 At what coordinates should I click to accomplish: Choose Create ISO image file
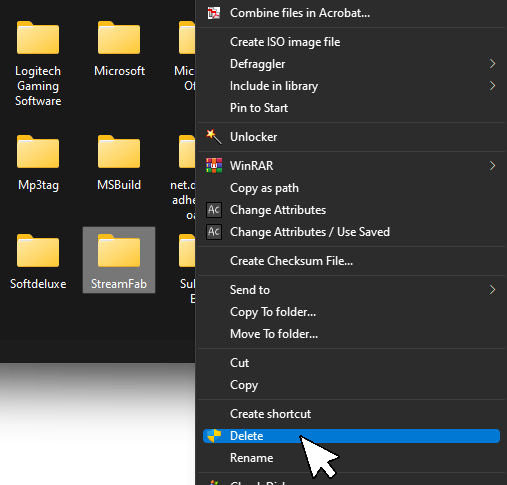click(x=351, y=42)
